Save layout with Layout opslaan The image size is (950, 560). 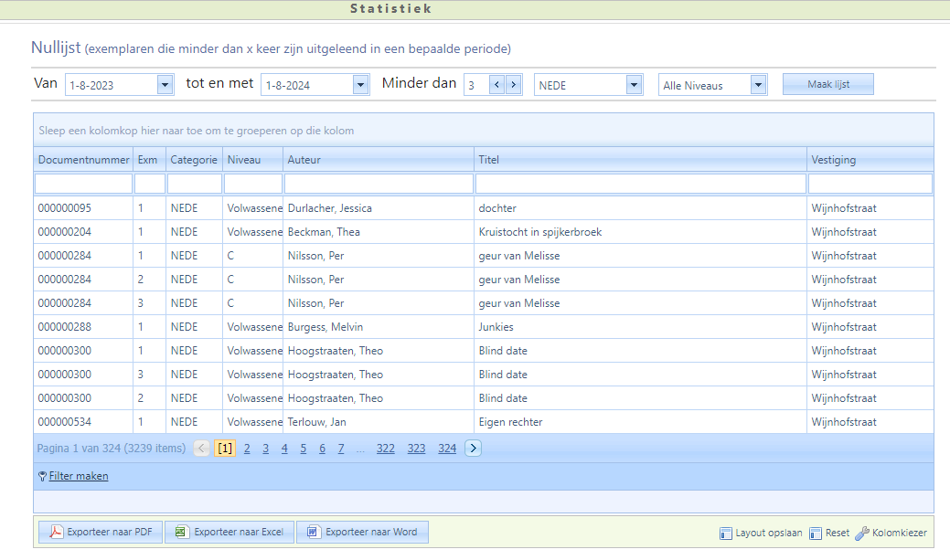coord(761,534)
